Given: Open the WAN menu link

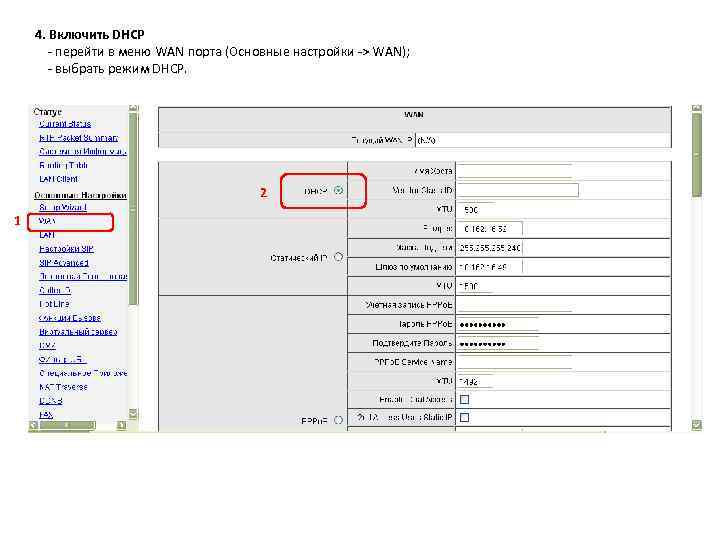Looking at the screenshot, I should [47, 221].
